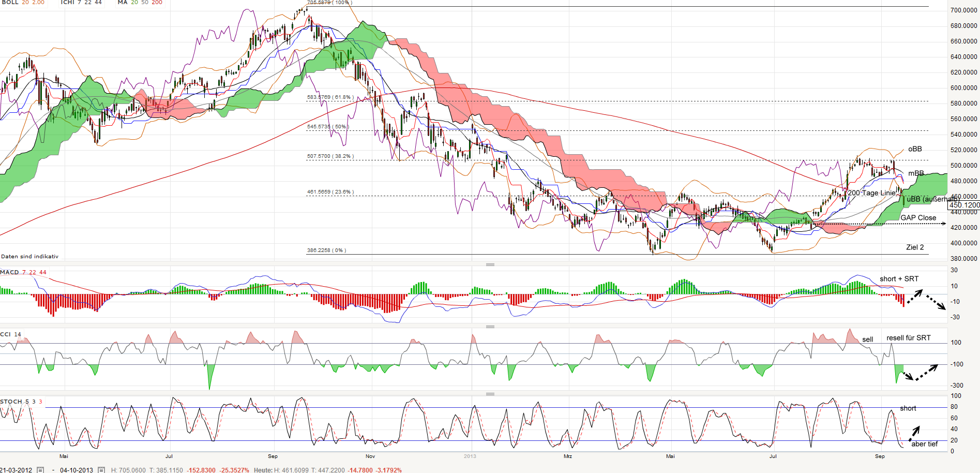Click the GAP Close annotation
980x473 pixels.
(918, 217)
